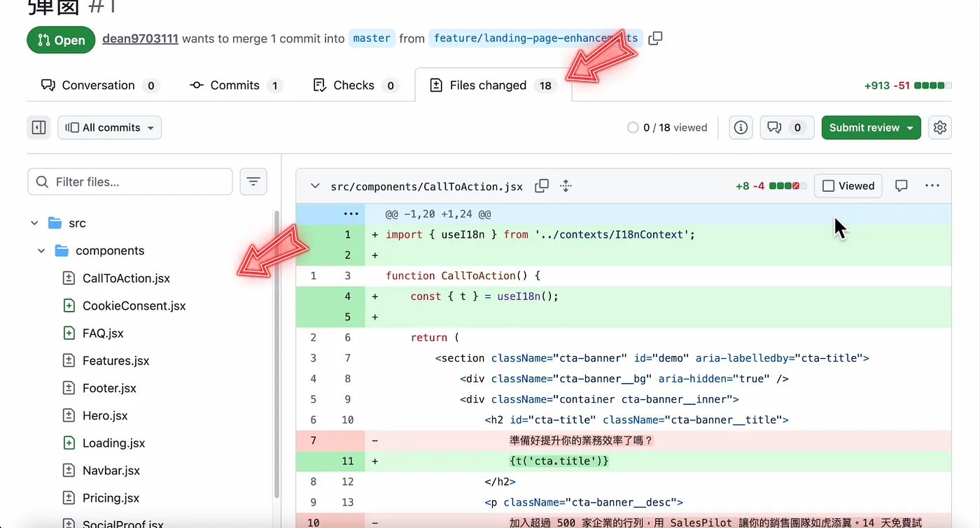Select Pricing.jsx in the file tree

tap(111, 498)
